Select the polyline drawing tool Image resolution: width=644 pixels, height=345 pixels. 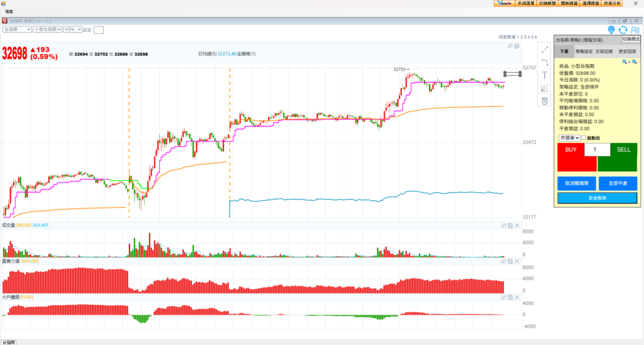coord(545,62)
